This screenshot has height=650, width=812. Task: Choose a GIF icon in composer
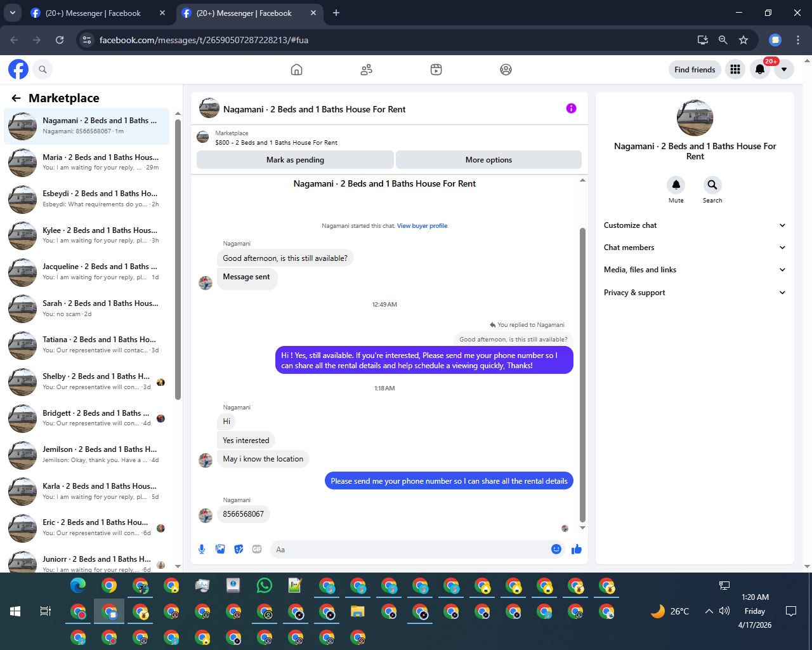[x=257, y=549]
